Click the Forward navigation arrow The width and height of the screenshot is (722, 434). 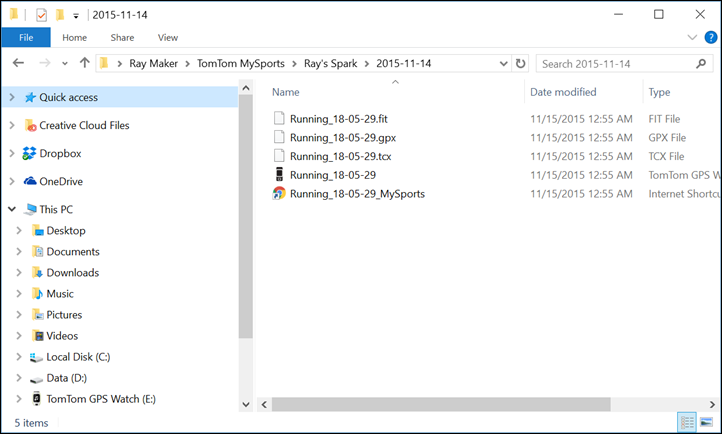[x=45, y=63]
